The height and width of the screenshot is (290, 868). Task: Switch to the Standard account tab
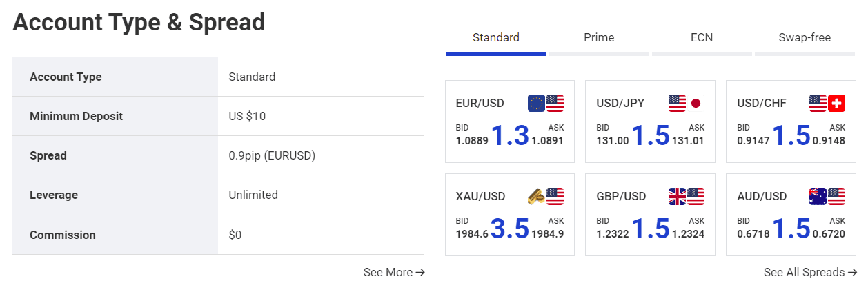tap(496, 38)
